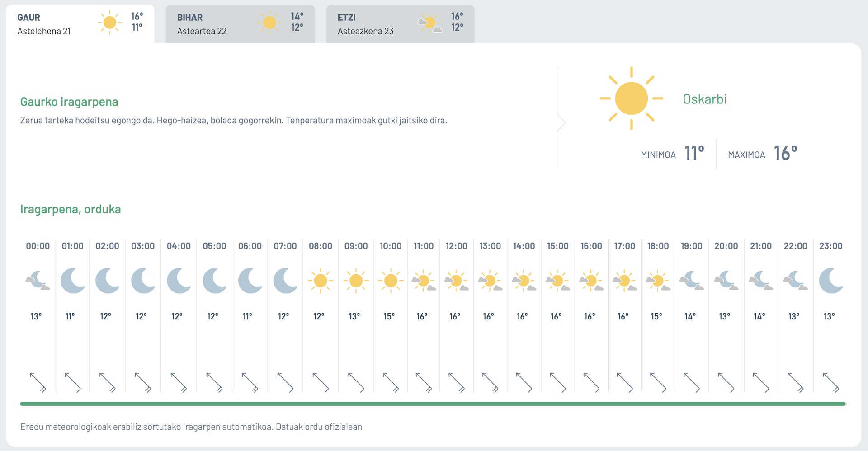Click the MINIMOA 11° value
Image resolution: width=868 pixels, height=451 pixels.
coord(694,153)
